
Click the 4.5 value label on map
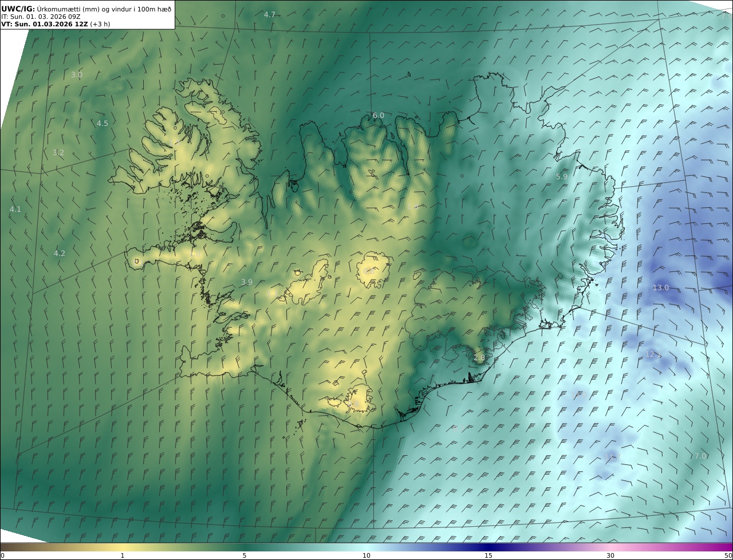pyautogui.click(x=102, y=123)
